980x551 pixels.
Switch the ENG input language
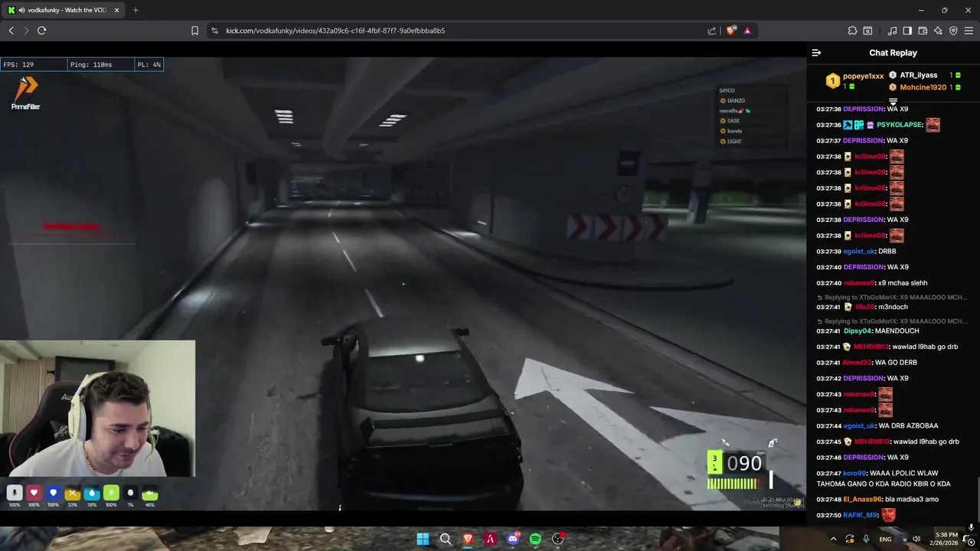point(885,539)
